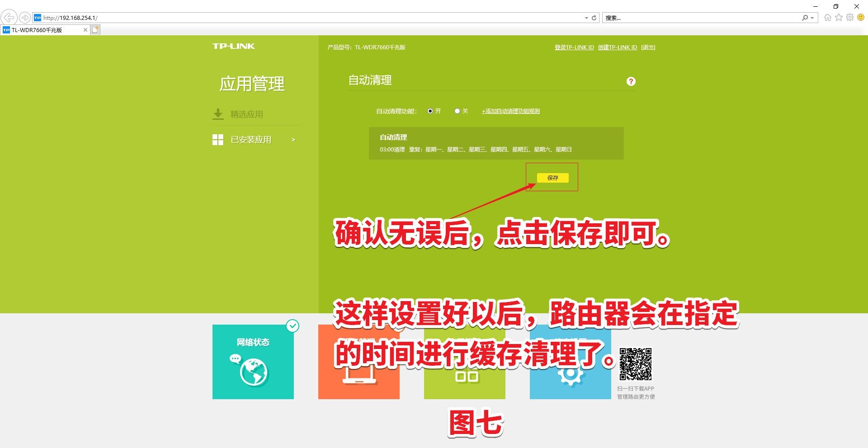Screen dimensions: 868x448
Task: Select 精选应用 in the sidebar
Action: 246,114
